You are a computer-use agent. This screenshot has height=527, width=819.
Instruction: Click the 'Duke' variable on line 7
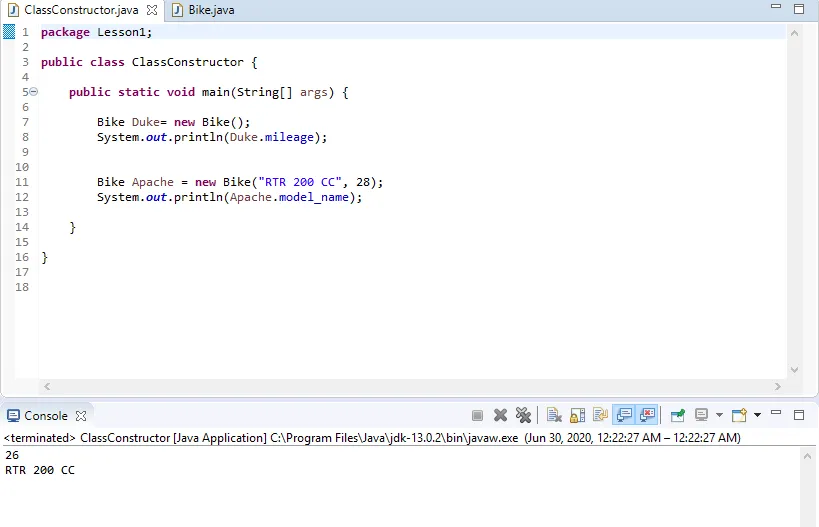(146, 122)
